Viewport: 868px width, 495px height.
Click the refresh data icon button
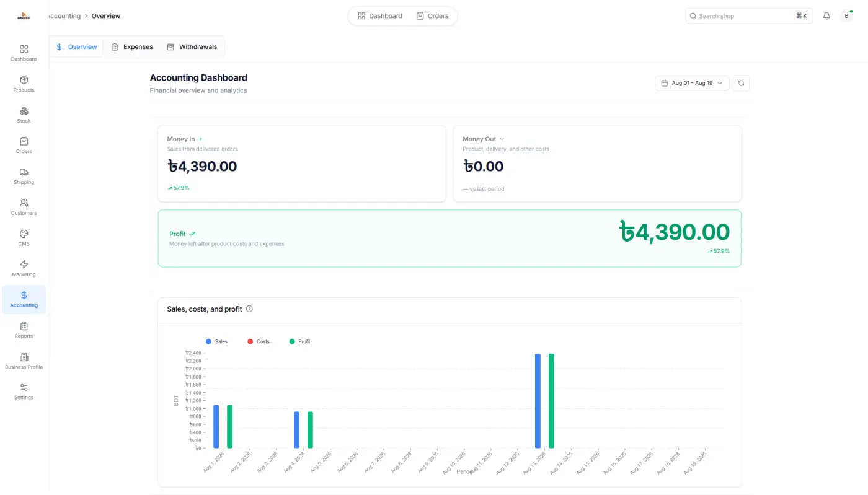coord(741,83)
